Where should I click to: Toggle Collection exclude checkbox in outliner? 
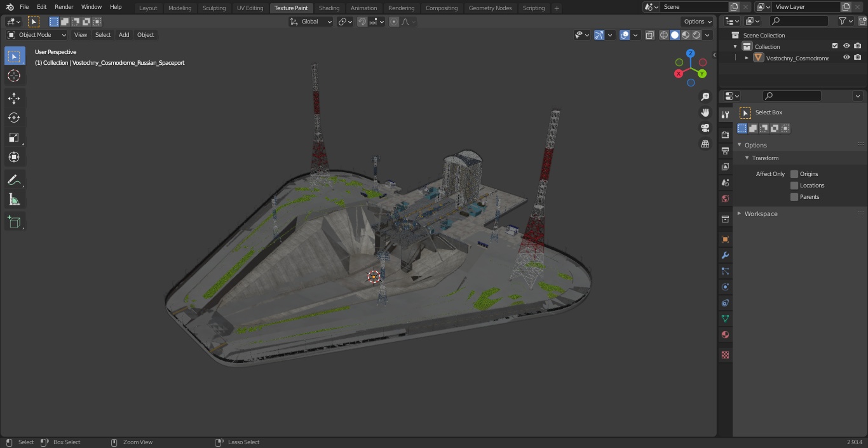[x=835, y=46]
